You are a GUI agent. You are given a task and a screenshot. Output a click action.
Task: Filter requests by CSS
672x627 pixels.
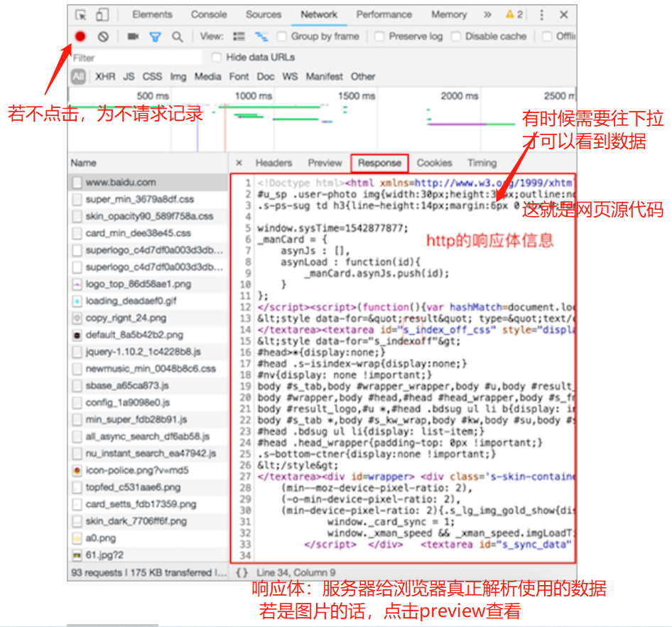click(x=152, y=77)
